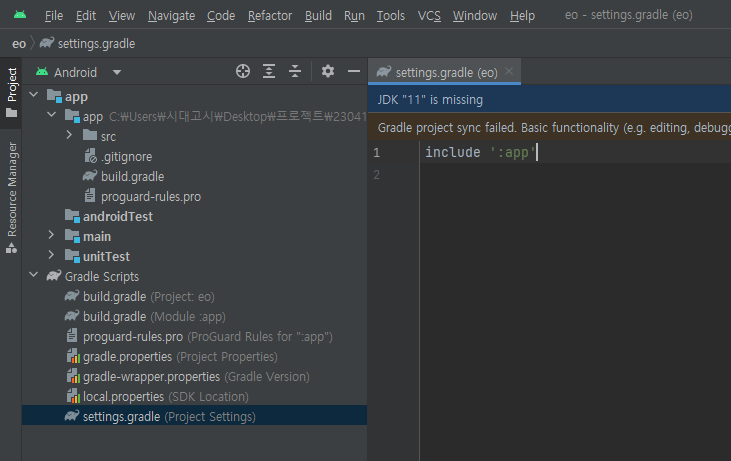Open the File menu
Viewport: 731px width, 461px height.
coord(54,16)
